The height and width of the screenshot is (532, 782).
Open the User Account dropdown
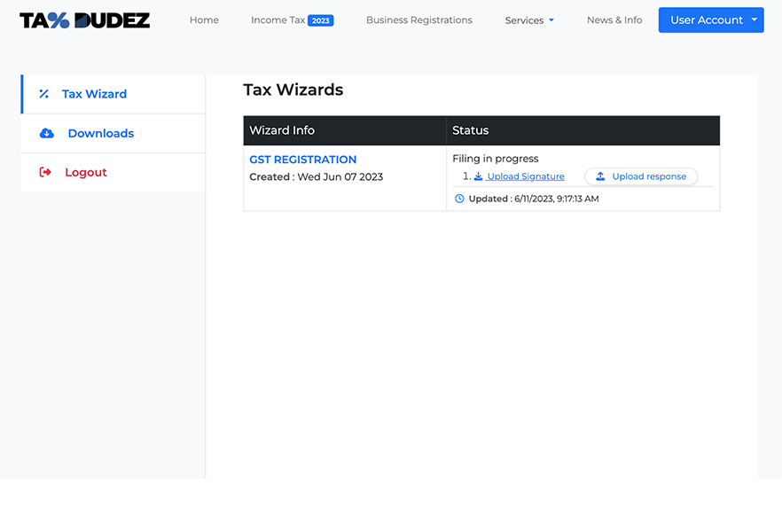point(706,20)
